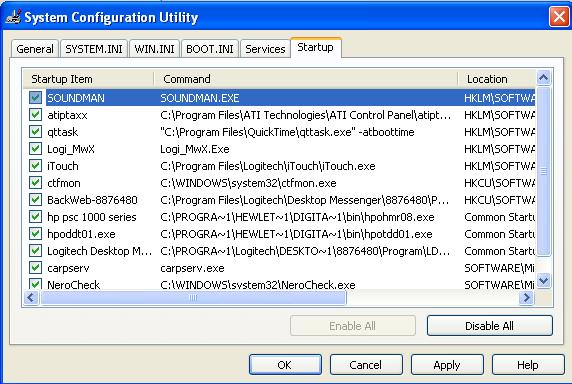Uncheck hp psc 1000 series checkbox
572x384 pixels.
35,217
